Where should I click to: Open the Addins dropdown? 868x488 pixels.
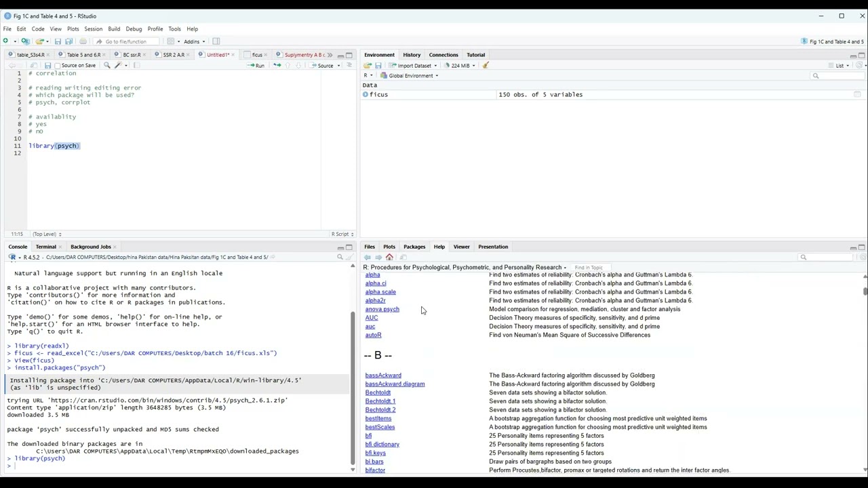[x=194, y=41]
